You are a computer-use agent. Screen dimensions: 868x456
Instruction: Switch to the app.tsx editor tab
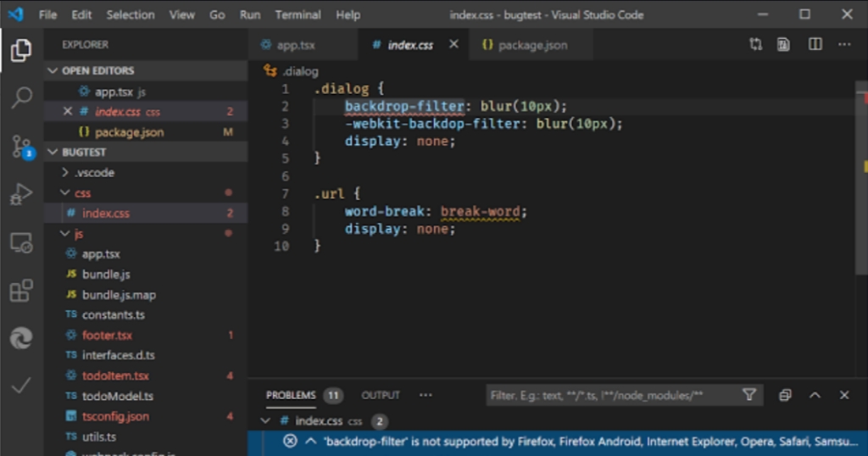(x=303, y=45)
